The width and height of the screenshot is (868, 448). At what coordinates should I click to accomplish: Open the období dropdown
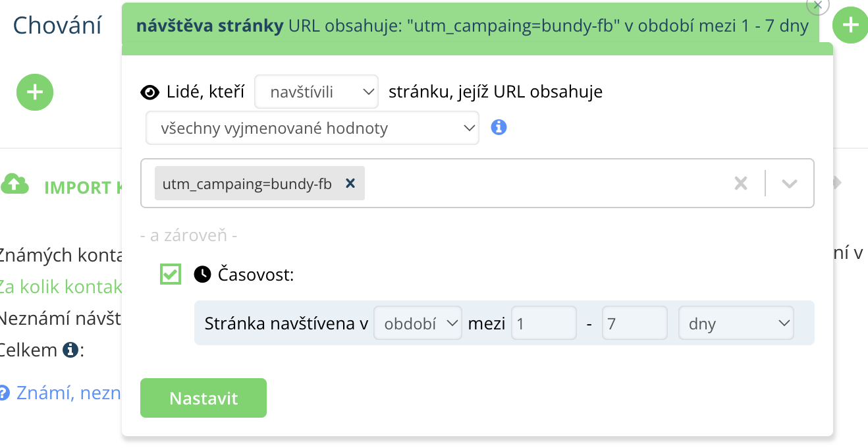tap(418, 323)
